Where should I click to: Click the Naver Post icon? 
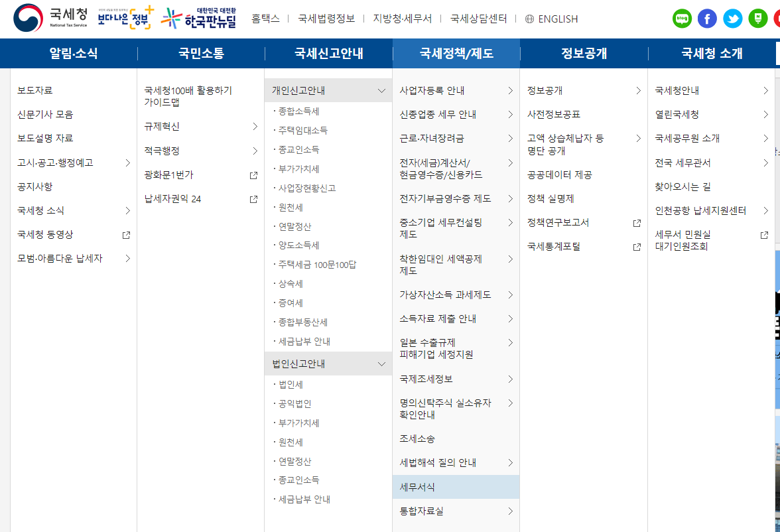pos(757,19)
